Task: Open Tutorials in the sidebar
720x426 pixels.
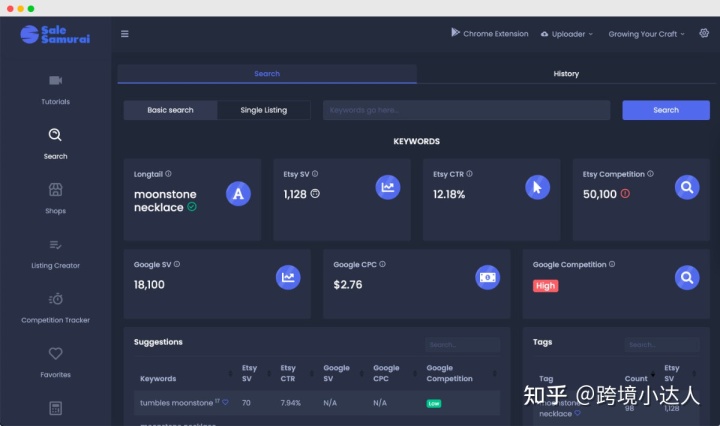Action: (x=56, y=90)
